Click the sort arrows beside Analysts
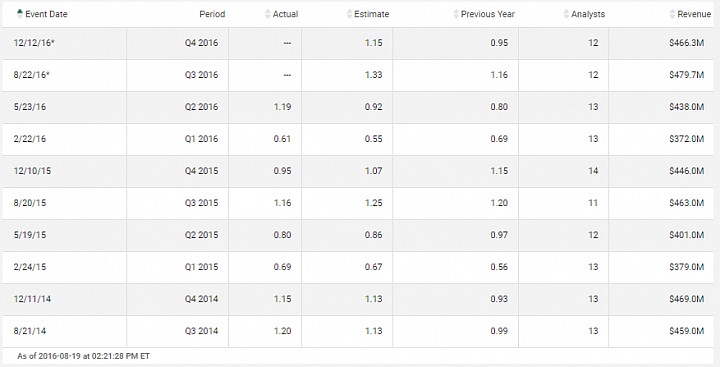 click(x=566, y=14)
